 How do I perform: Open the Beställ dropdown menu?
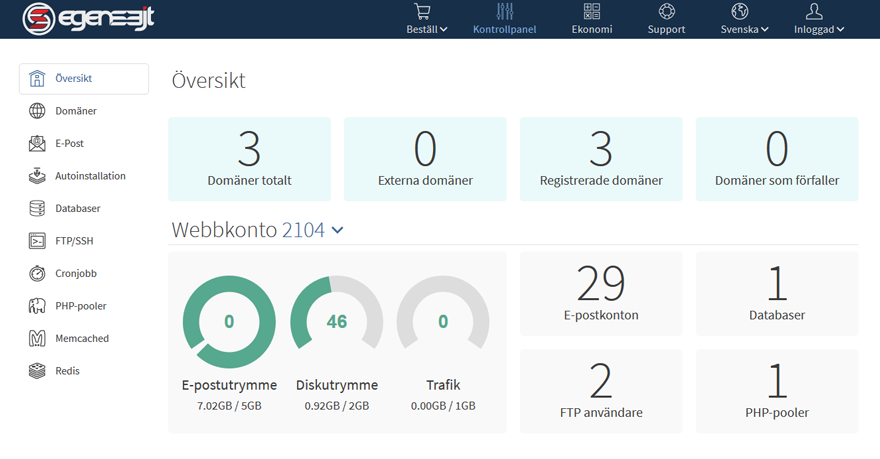[427, 29]
